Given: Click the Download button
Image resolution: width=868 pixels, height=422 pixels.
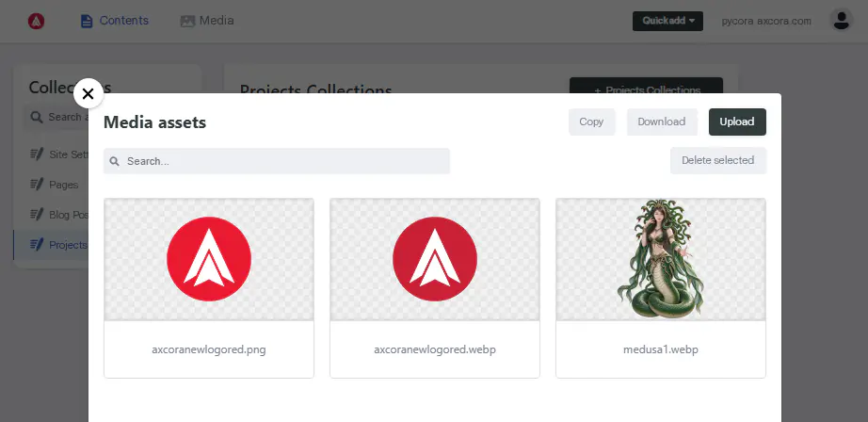Looking at the screenshot, I should [662, 122].
